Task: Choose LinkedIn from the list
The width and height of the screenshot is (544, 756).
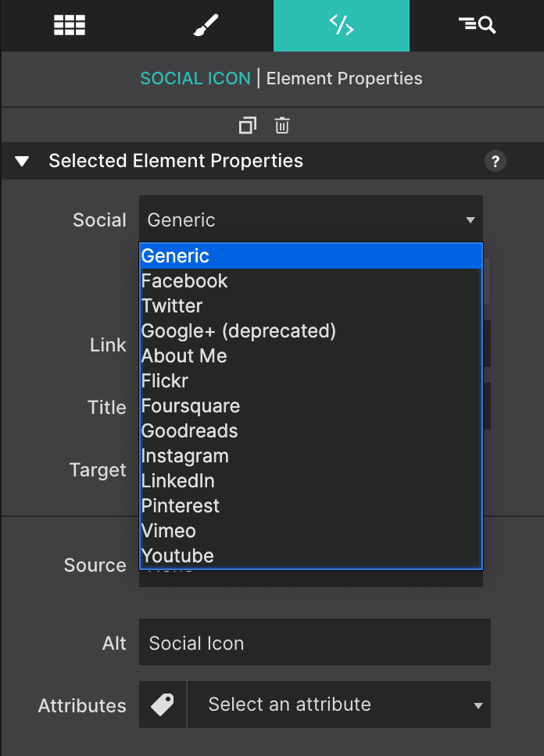Action: pos(177,480)
